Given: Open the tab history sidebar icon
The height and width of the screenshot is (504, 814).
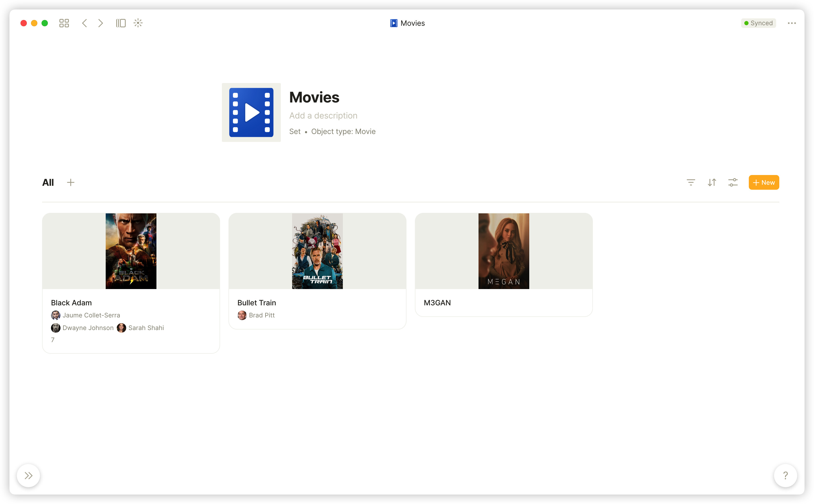Looking at the screenshot, I should pos(121,23).
